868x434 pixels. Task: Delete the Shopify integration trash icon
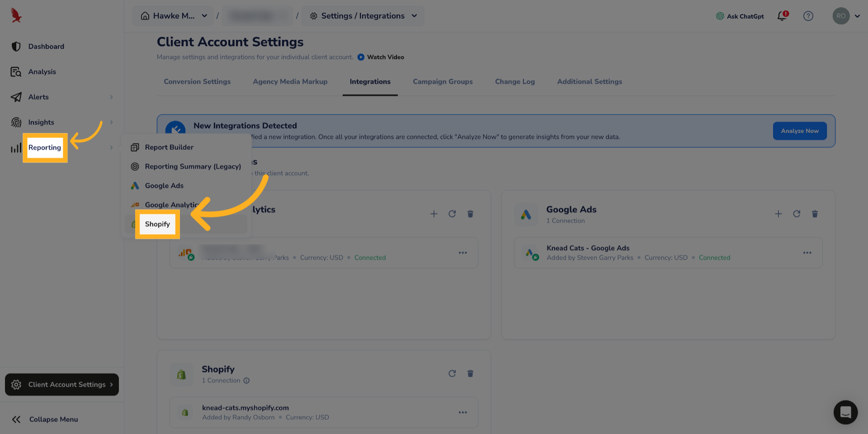coord(470,373)
